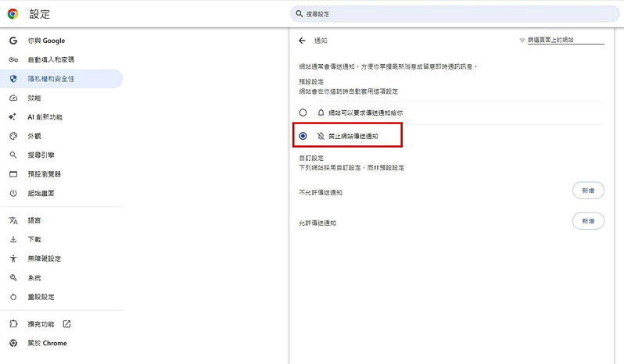Open 效能 settings section

click(x=62, y=98)
